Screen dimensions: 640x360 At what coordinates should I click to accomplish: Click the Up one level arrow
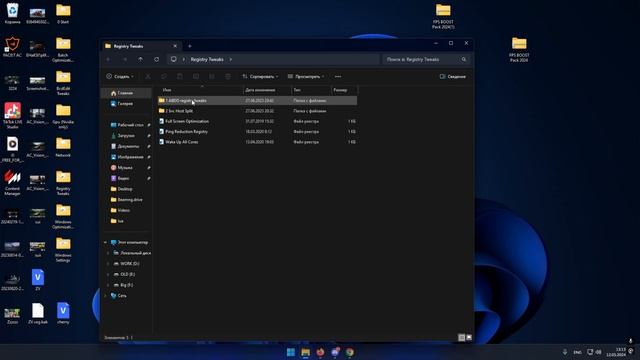(x=140, y=60)
